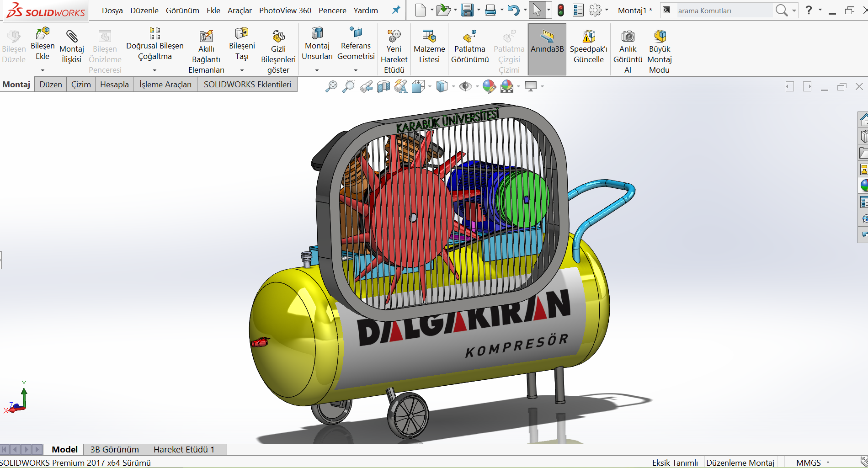The width and height of the screenshot is (868, 468).
Task: Open the Hesapla tab
Action: (114, 85)
